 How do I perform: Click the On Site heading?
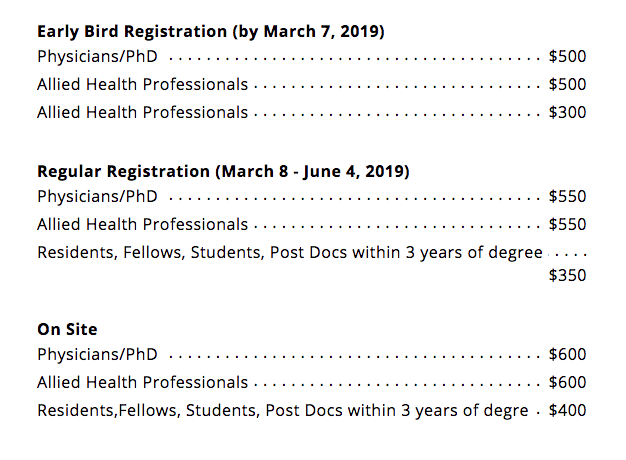tap(67, 329)
